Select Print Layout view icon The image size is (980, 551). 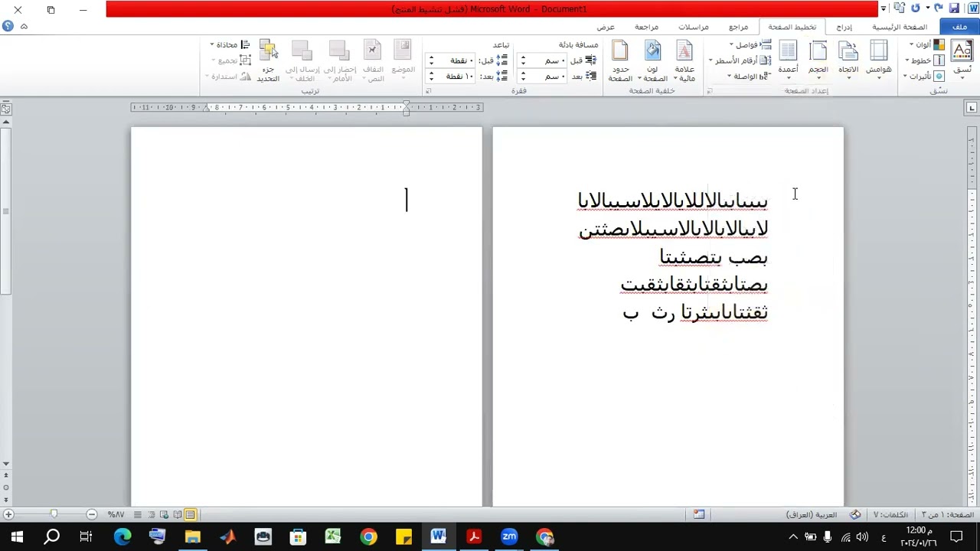coord(191,515)
